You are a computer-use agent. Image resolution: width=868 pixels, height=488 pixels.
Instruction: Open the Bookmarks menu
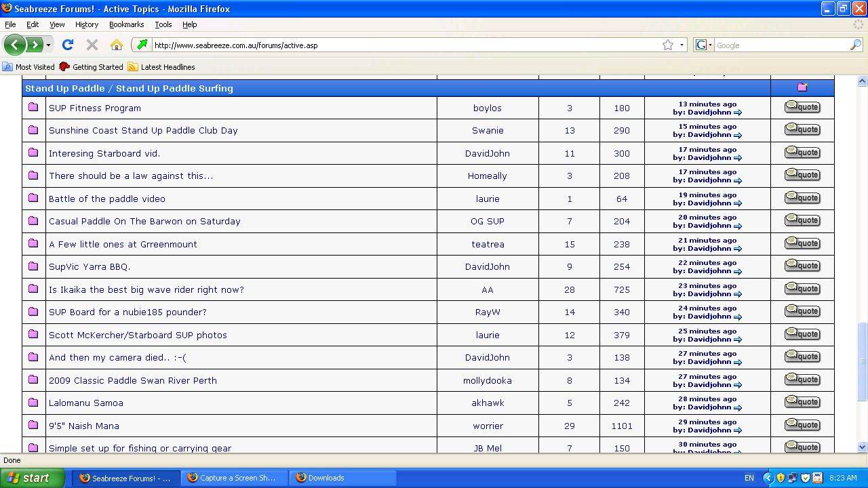pos(126,24)
